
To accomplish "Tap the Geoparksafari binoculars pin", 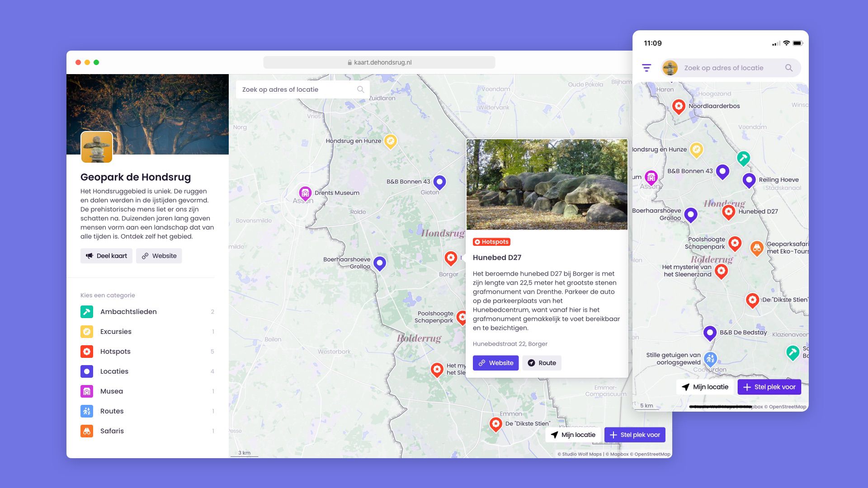I will [757, 248].
